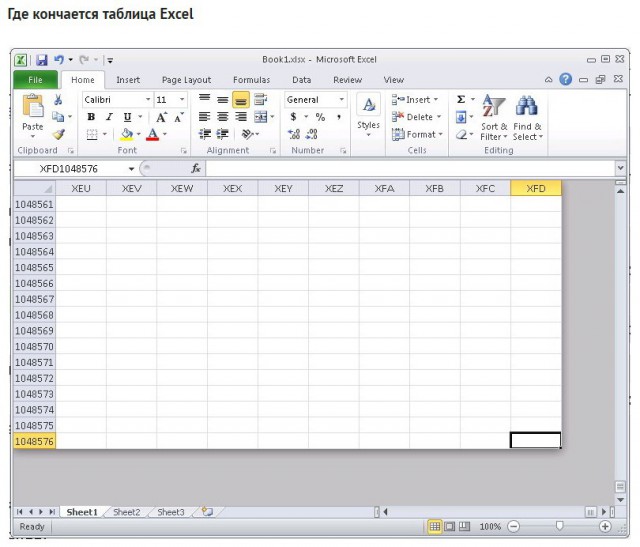The image size is (640, 547).
Task: Click the Fill down arrow icon
Action: coord(461,118)
